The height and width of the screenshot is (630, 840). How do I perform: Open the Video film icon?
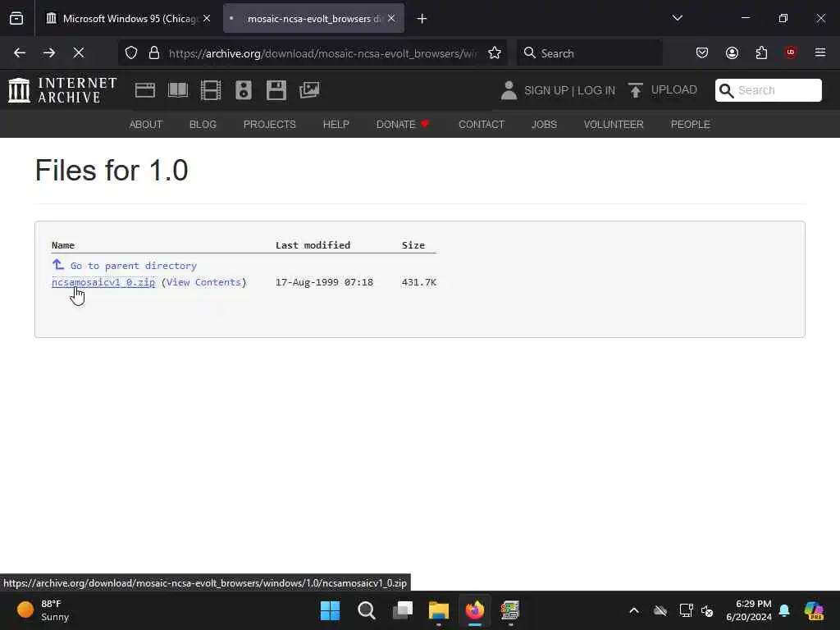(x=211, y=90)
